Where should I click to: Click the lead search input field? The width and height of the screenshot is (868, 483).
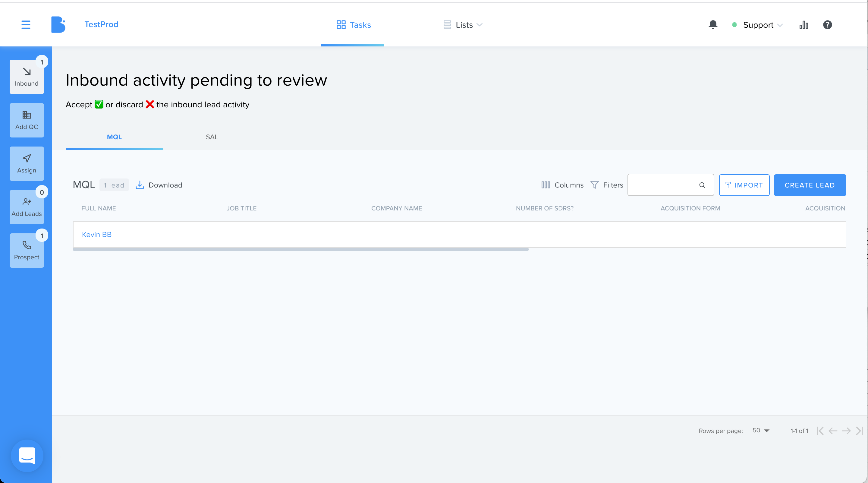pos(671,185)
